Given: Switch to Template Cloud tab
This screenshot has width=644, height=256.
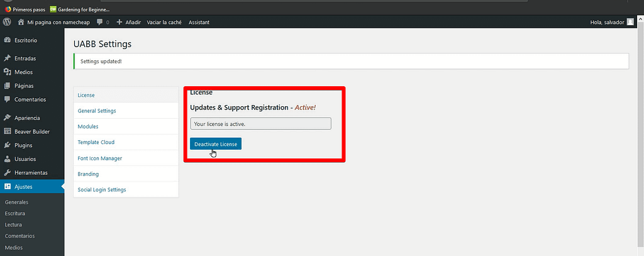Looking at the screenshot, I should point(126,142).
